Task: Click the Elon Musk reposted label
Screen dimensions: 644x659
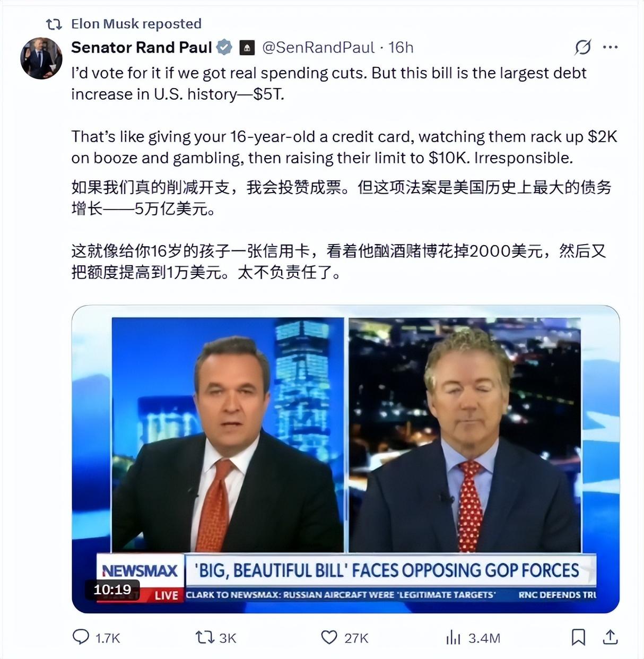Action: [x=136, y=24]
